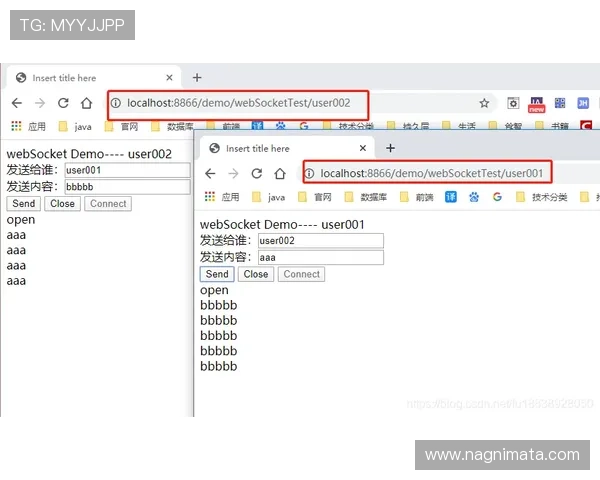This screenshot has height=480, width=600.
Task: Open a new tab in the user001 window
Action: click(390, 148)
